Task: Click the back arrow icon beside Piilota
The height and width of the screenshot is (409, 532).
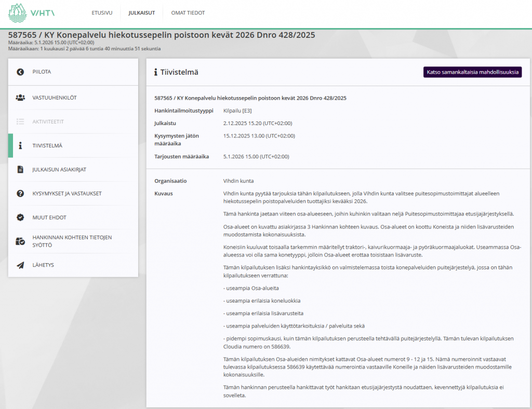Action: coord(20,72)
